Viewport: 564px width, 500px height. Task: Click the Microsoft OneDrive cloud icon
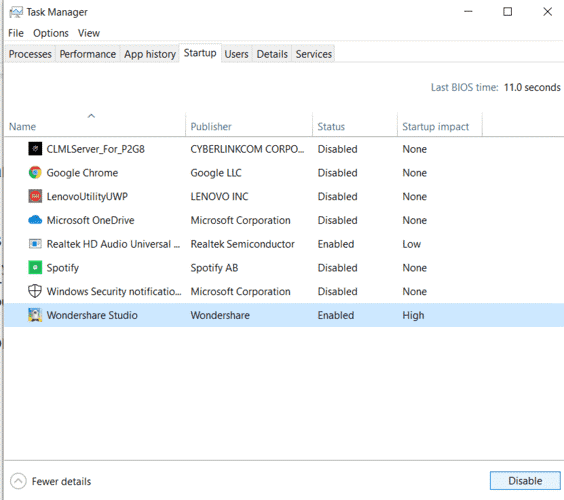tap(35, 220)
